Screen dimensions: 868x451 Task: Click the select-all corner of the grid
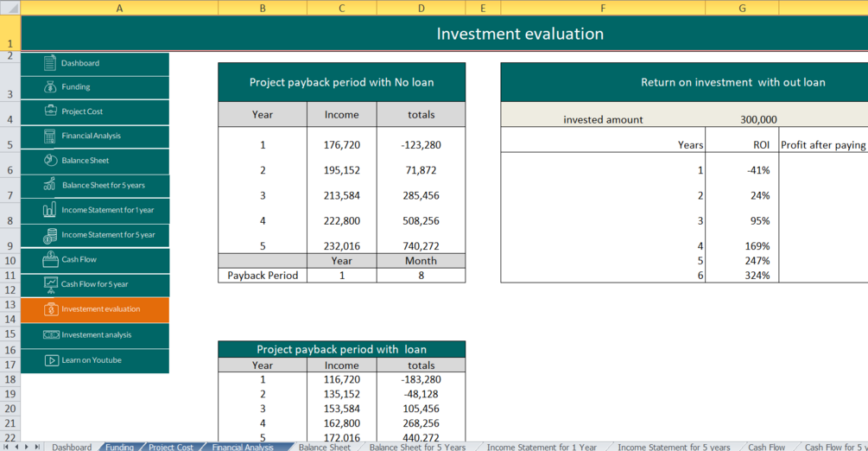(x=10, y=8)
